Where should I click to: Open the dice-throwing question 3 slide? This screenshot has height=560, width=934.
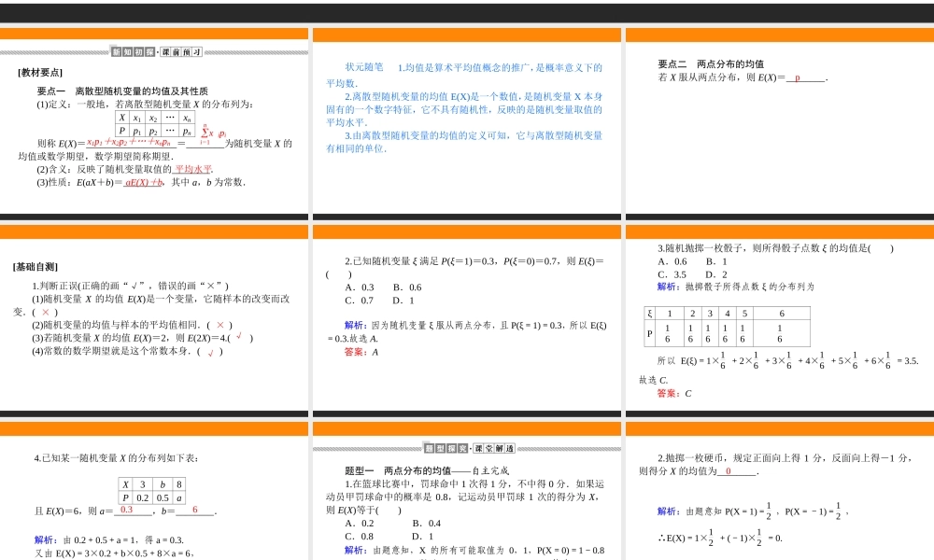(x=780, y=321)
